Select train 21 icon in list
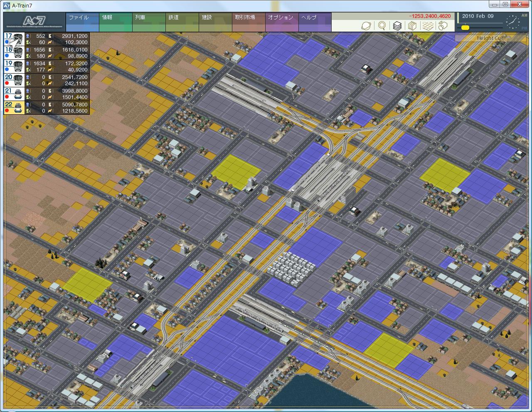The image size is (532, 412). pyautogui.click(x=18, y=94)
